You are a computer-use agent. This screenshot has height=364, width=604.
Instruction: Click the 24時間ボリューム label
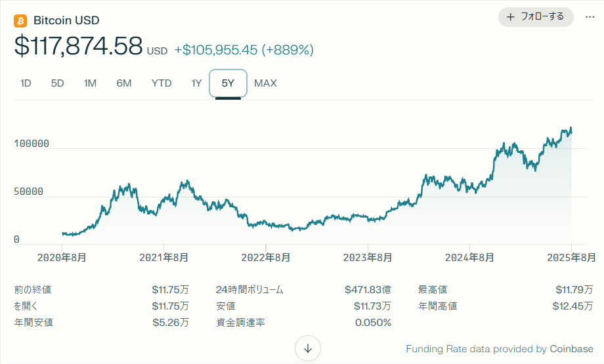point(249,289)
